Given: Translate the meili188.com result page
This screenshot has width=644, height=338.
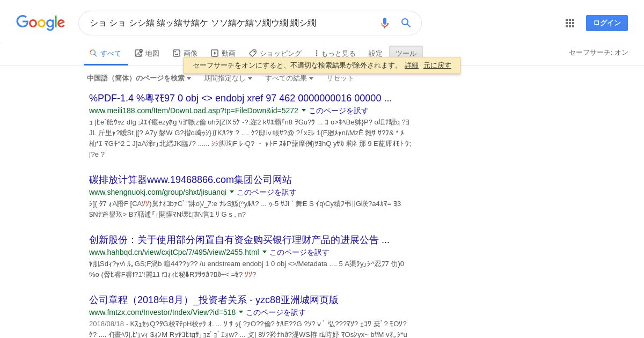Looking at the screenshot, I should pos(339,111).
